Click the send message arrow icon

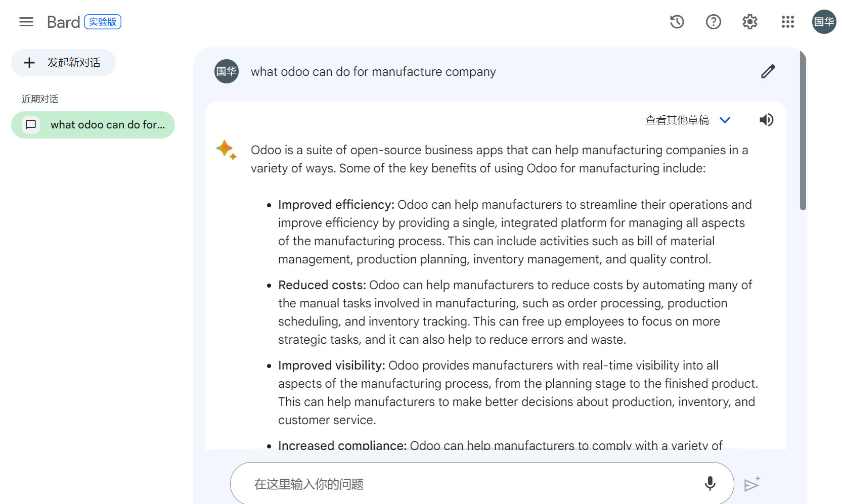tap(752, 484)
